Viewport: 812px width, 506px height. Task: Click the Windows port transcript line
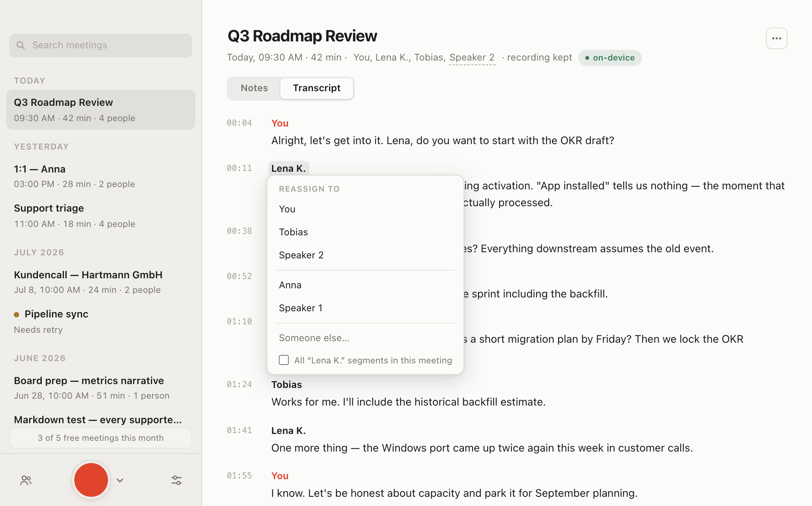click(x=482, y=448)
